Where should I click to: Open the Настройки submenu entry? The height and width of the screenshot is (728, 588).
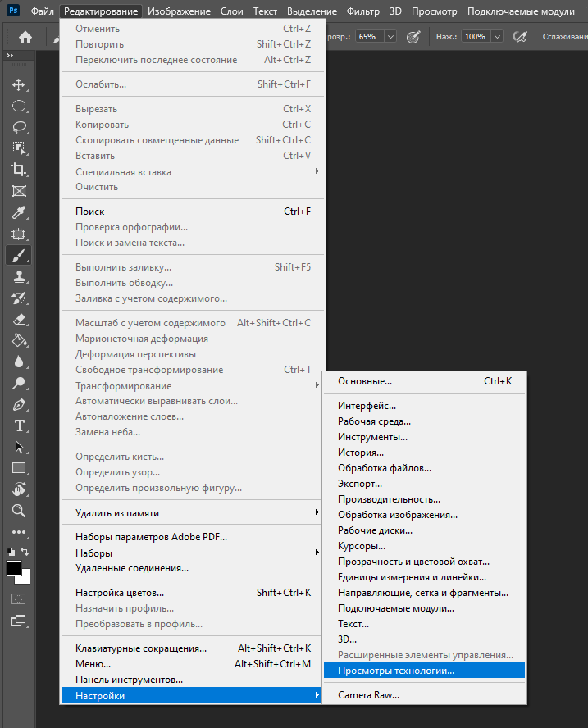(x=192, y=695)
